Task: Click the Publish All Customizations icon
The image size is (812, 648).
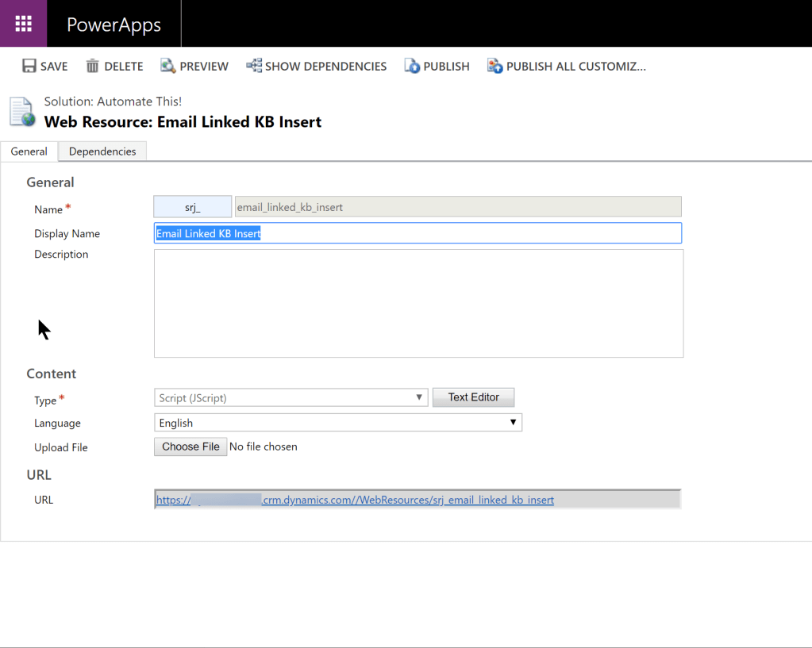Action: point(495,67)
